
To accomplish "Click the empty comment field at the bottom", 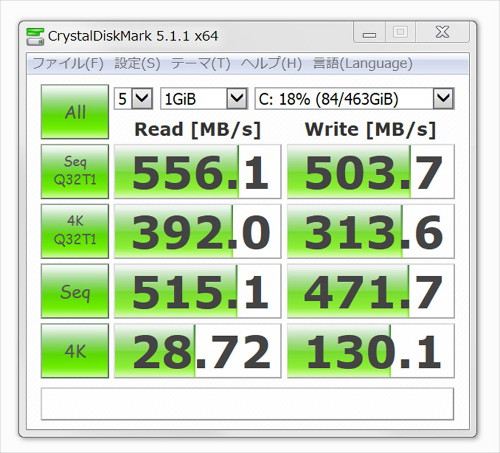I will click(x=247, y=404).
